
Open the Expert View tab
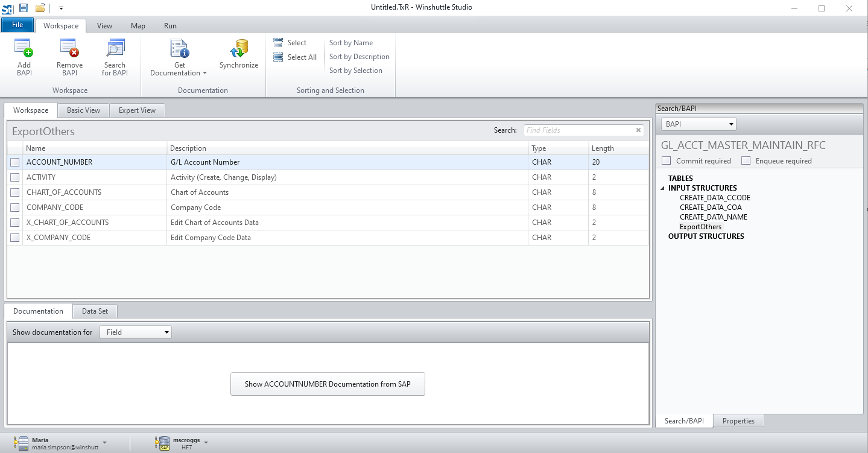(137, 110)
